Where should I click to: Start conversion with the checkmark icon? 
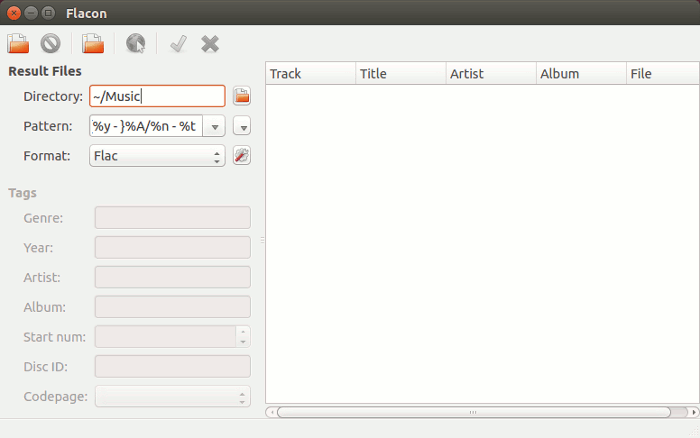click(179, 44)
